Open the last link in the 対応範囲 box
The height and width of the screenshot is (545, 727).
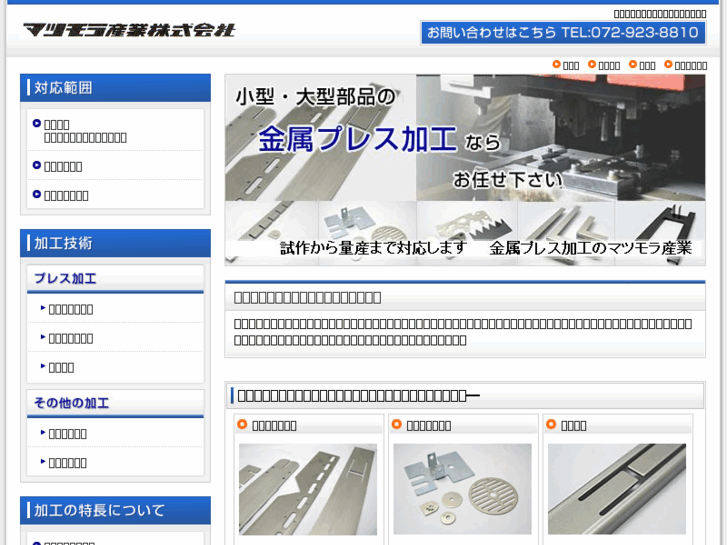66,196
